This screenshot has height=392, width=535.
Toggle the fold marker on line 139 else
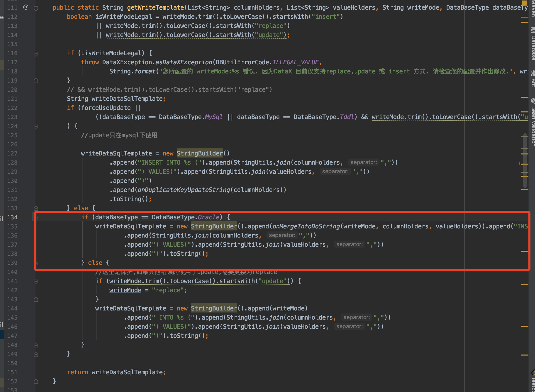[37, 263]
